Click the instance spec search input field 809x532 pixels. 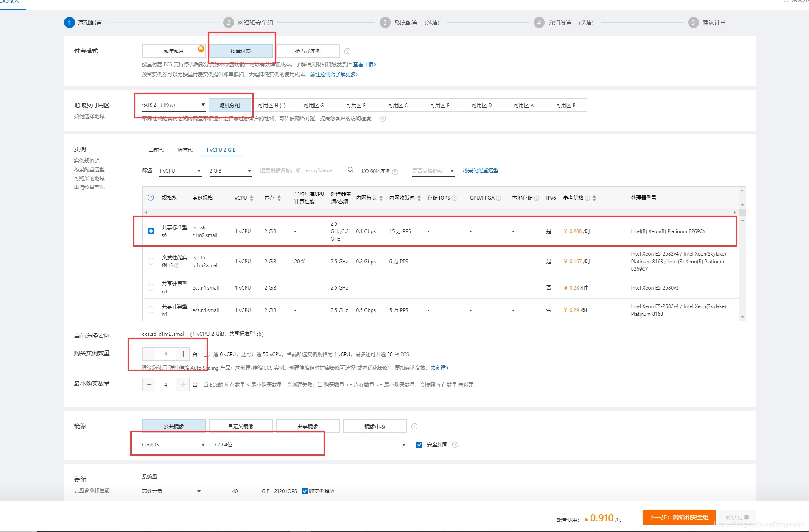coord(301,170)
